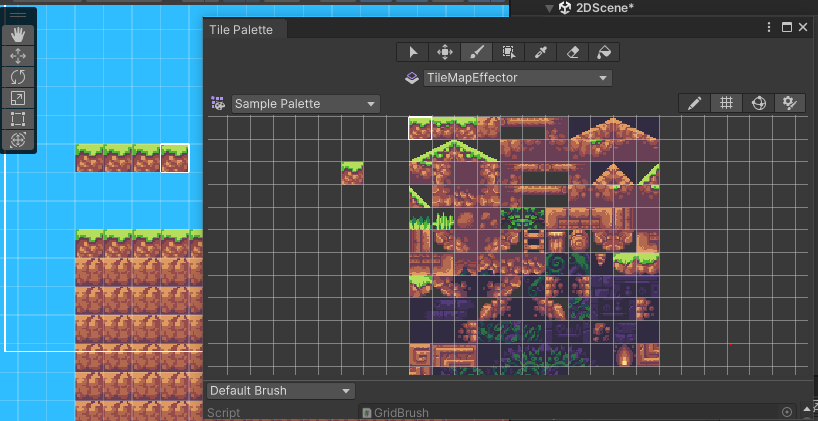
Task: Activate the Eraser tool in Tile Palette
Action: (x=572, y=52)
